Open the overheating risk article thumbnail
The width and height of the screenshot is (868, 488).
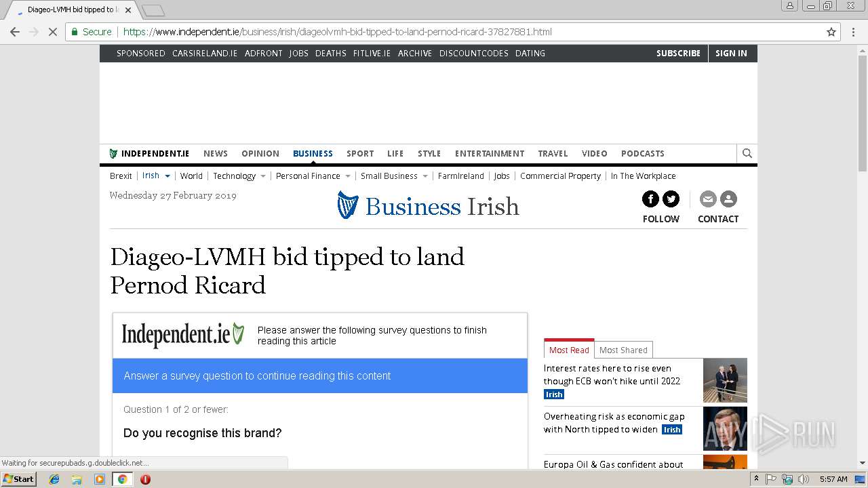click(725, 428)
